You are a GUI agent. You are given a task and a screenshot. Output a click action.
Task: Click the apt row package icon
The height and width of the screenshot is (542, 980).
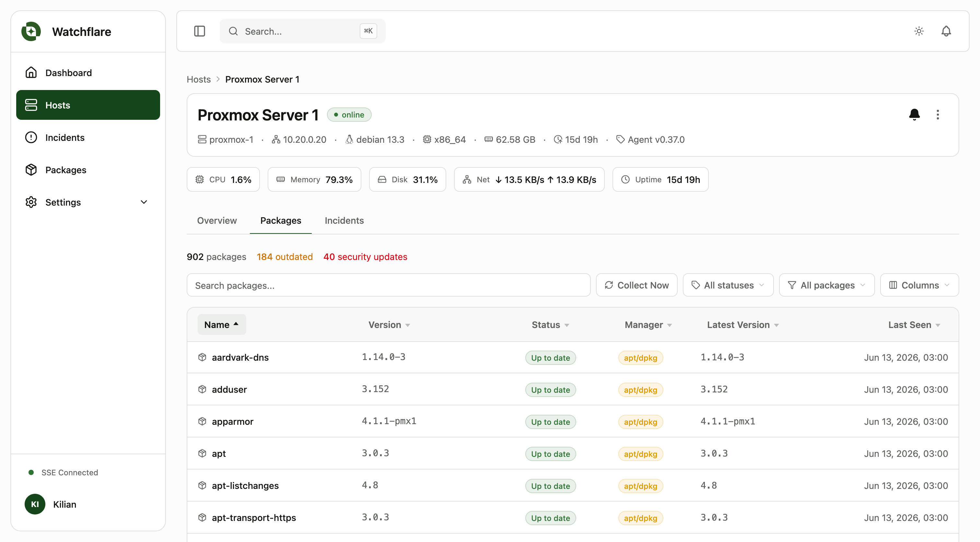click(x=202, y=453)
